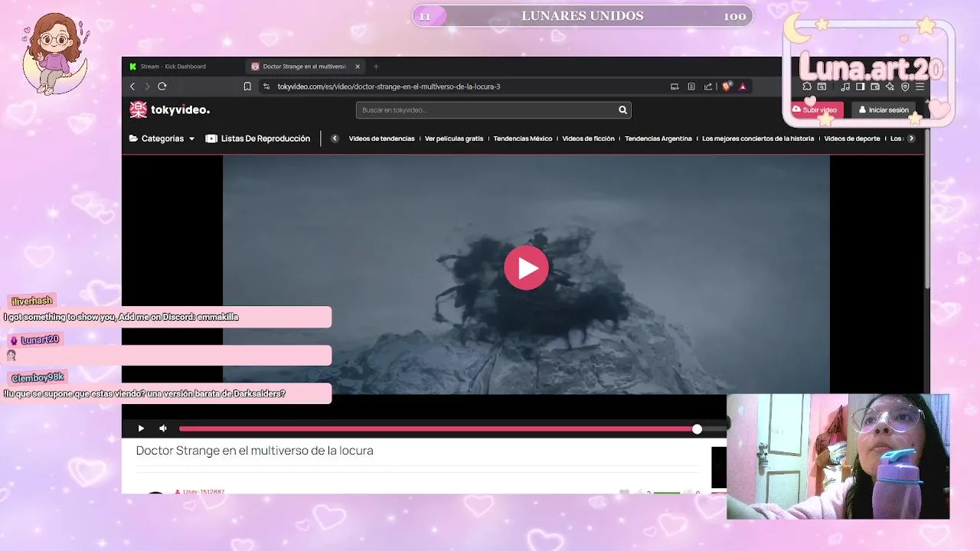Click the Lunart20 chat username
The height and width of the screenshot is (551, 980).
39,340
